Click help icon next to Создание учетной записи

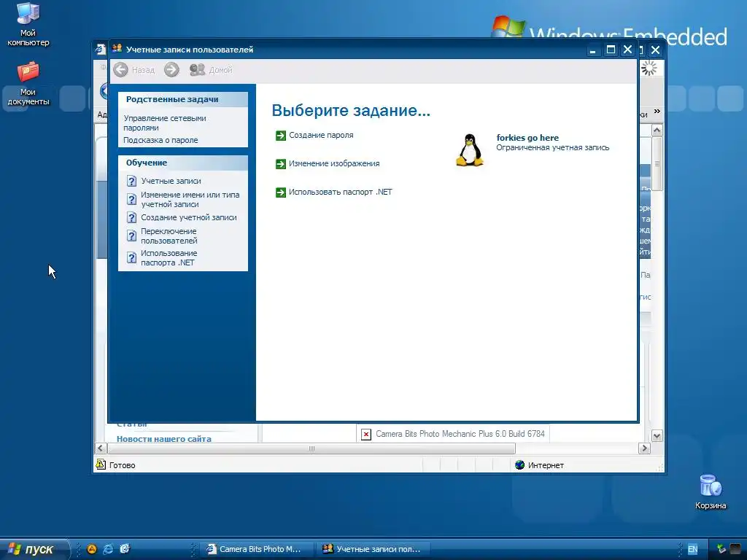tap(132, 217)
